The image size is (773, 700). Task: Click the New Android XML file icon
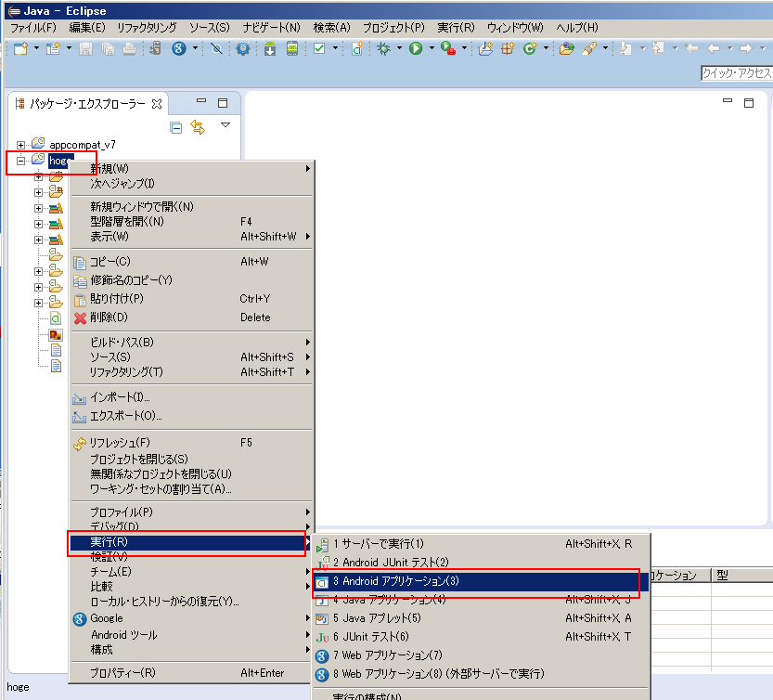tap(357, 48)
